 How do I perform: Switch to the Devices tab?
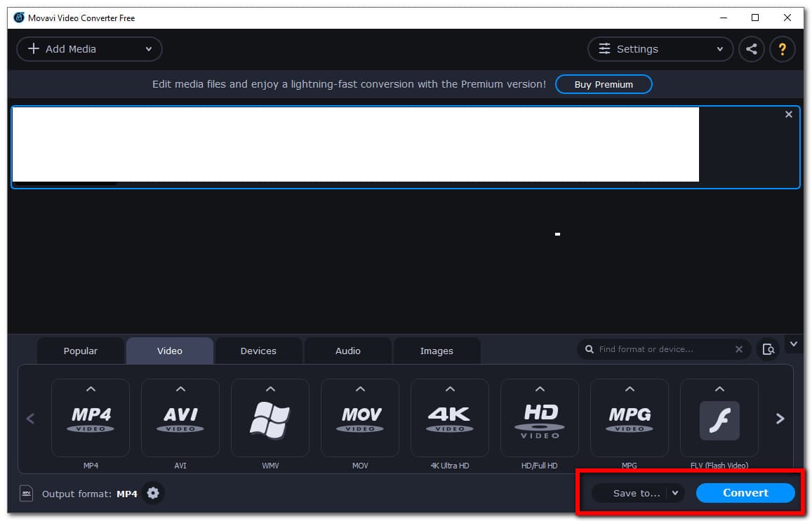[258, 351]
